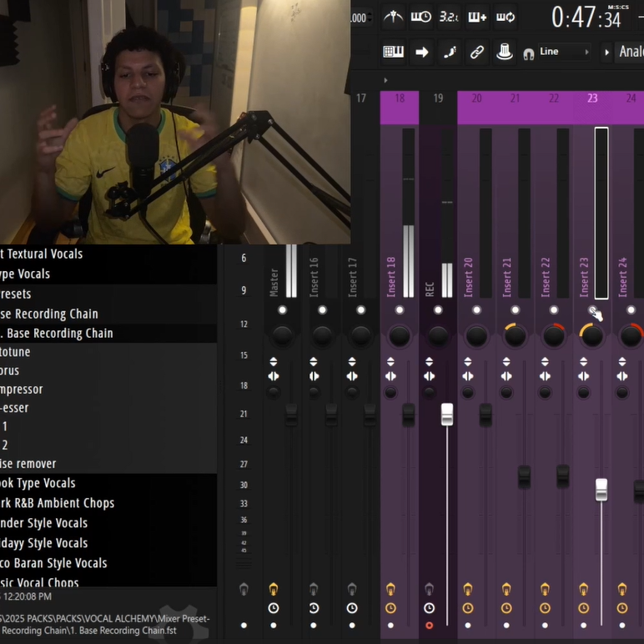Expand the arrow beside the Analog pattern name

(606, 52)
